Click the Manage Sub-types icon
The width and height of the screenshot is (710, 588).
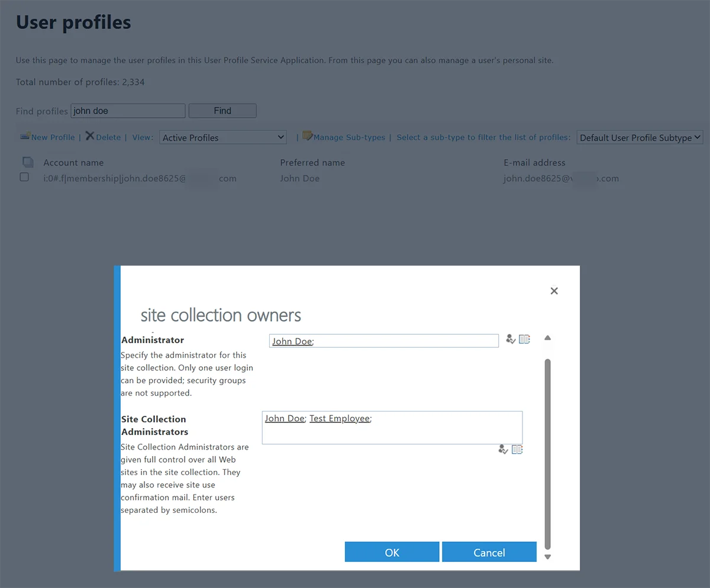308,135
